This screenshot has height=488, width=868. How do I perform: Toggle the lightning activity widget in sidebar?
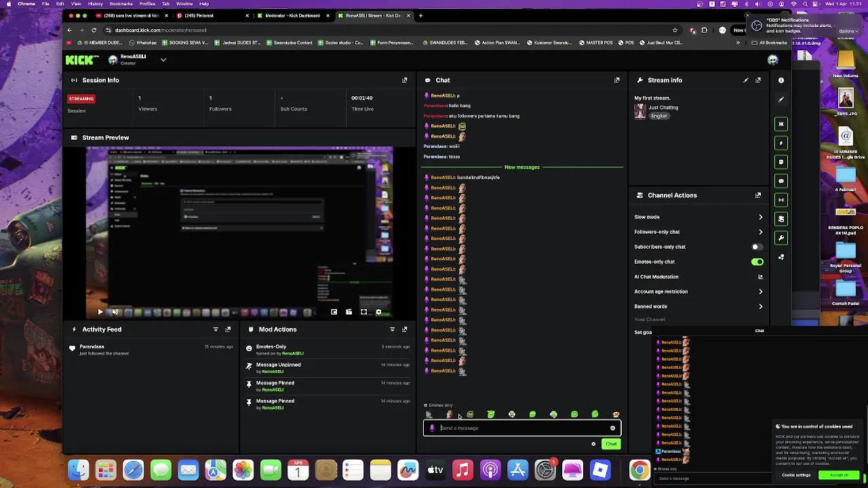[x=781, y=143]
